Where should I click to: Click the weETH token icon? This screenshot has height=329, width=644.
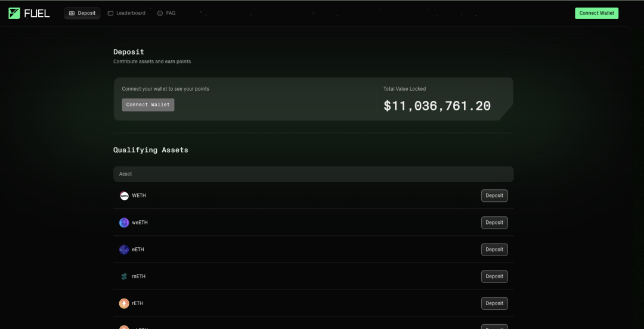tap(124, 223)
